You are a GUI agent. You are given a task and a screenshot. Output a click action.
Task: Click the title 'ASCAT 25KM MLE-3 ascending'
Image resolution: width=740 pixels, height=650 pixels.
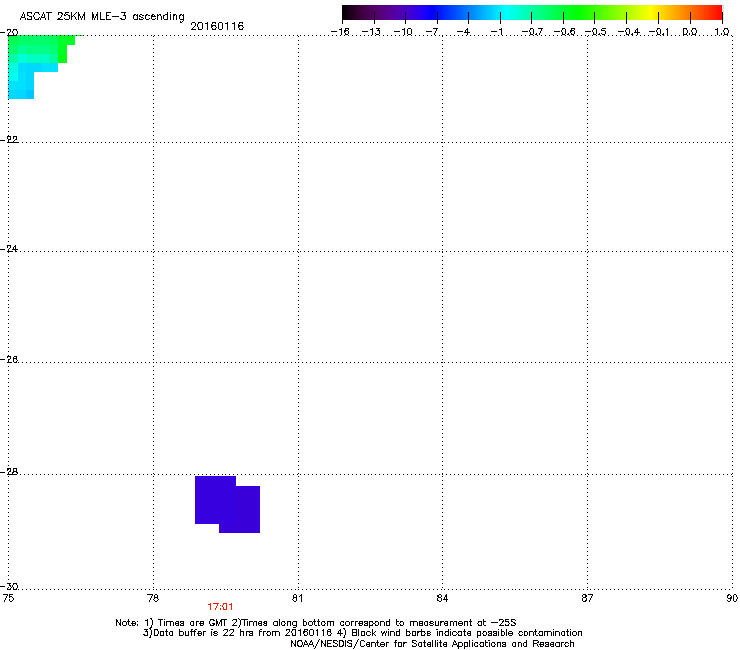point(102,17)
